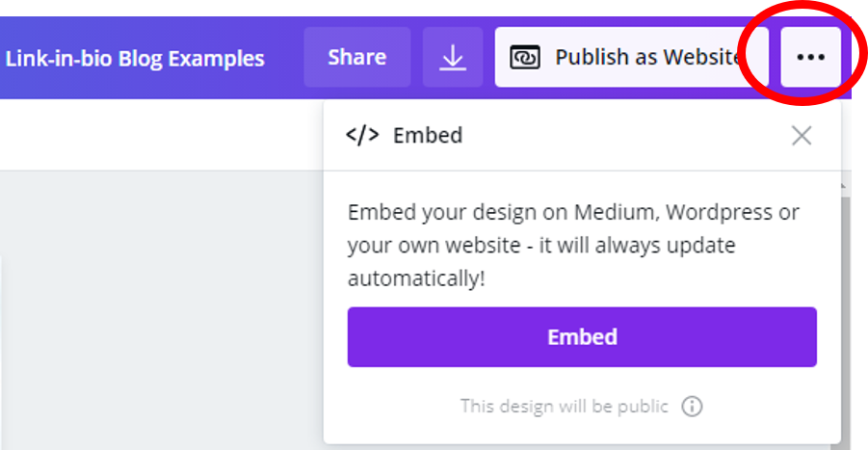This screenshot has height=450, width=868.
Task: Click the purple Embed button
Action: tap(582, 337)
